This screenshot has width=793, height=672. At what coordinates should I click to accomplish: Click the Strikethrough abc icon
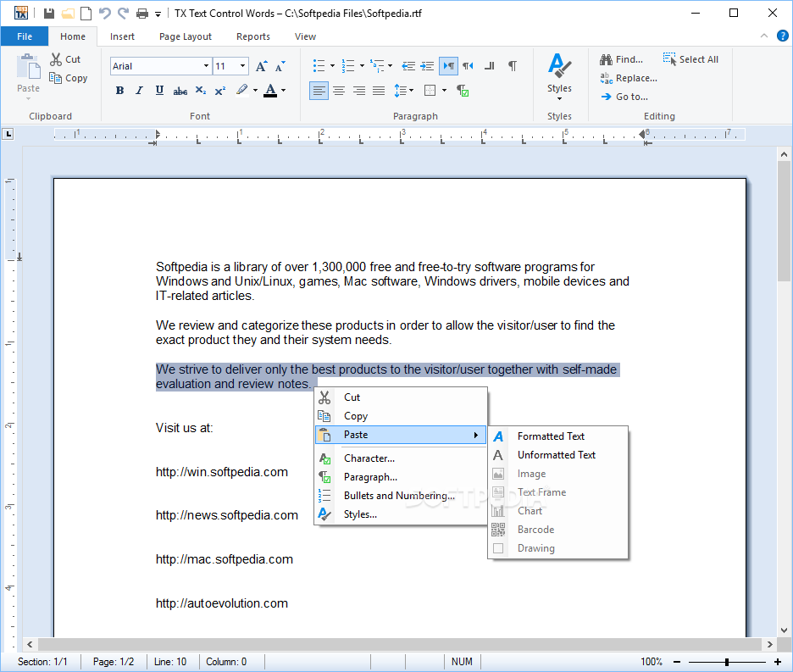pos(180,91)
